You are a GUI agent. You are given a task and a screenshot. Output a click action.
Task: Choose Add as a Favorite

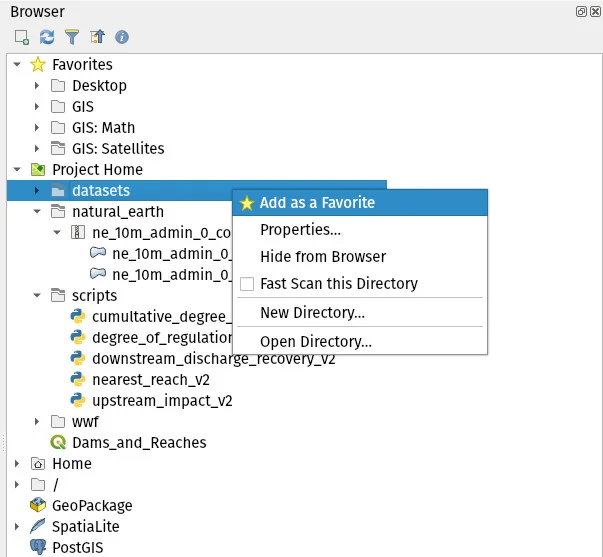tap(316, 203)
